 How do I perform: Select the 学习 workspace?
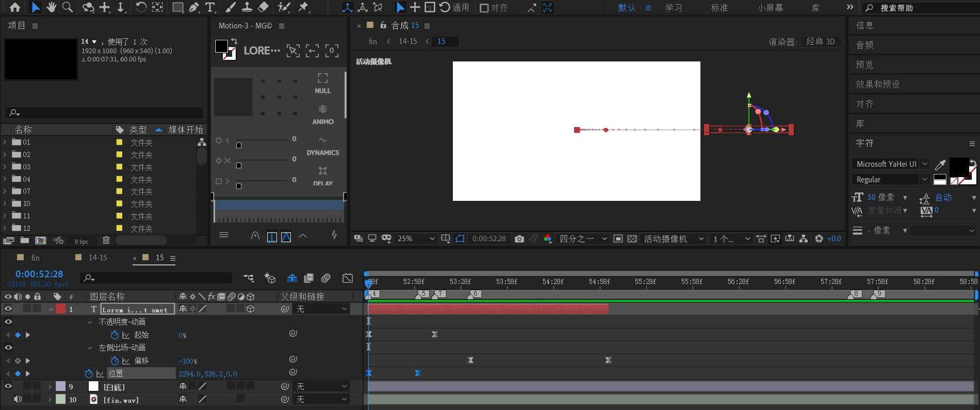673,8
